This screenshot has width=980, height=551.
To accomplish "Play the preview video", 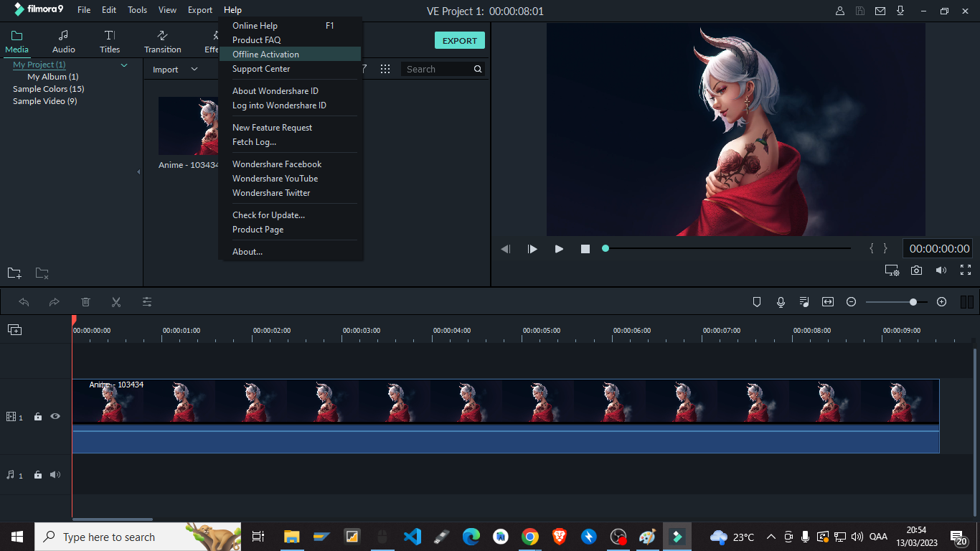I will (559, 249).
